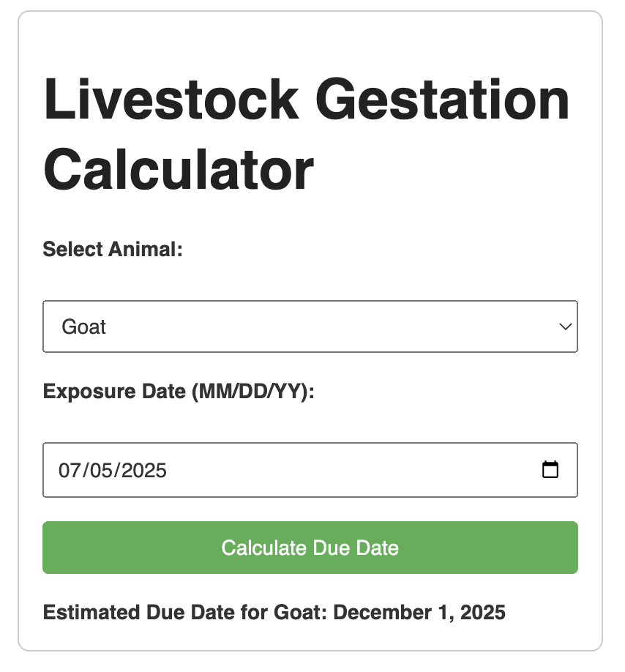This screenshot has height=672, width=625.
Task: Click the word Gestation in the heading
Action: pyautogui.click(x=443, y=100)
